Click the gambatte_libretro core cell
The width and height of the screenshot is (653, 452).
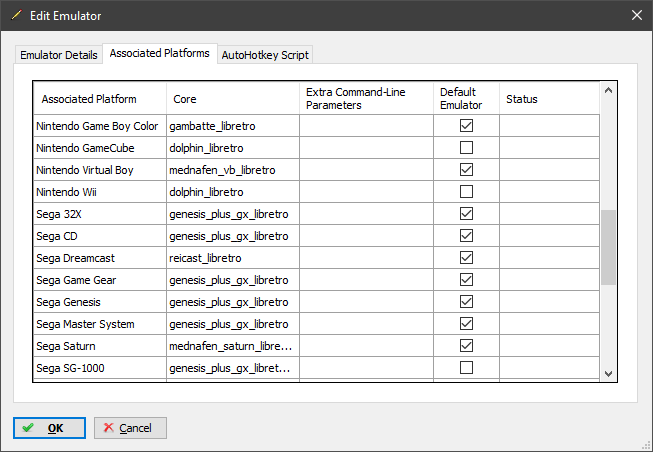[x=233, y=126]
